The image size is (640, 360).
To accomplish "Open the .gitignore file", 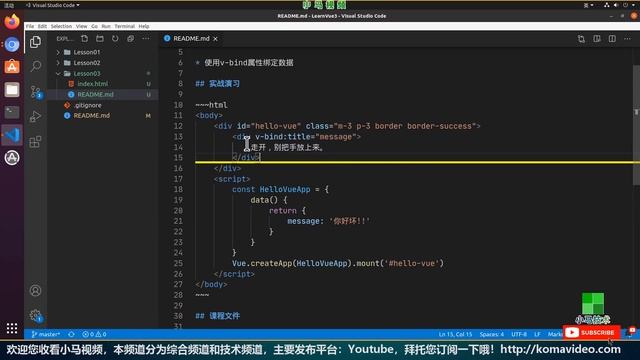I will coord(87,105).
